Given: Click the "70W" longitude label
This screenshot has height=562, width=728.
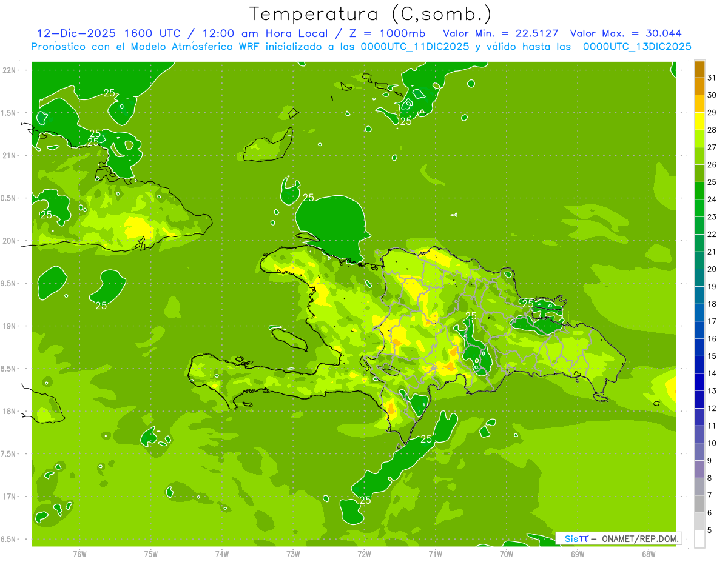Looking at the screenshot, I should pyautogui.click(x=507, y=554).
